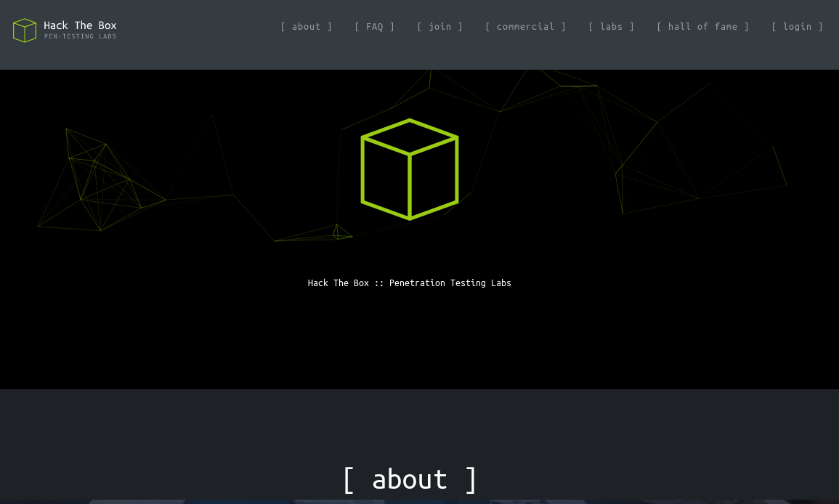Screen dimensions: 839x504
Task: Open the Hack The Box home title
Action: (80, 25)
